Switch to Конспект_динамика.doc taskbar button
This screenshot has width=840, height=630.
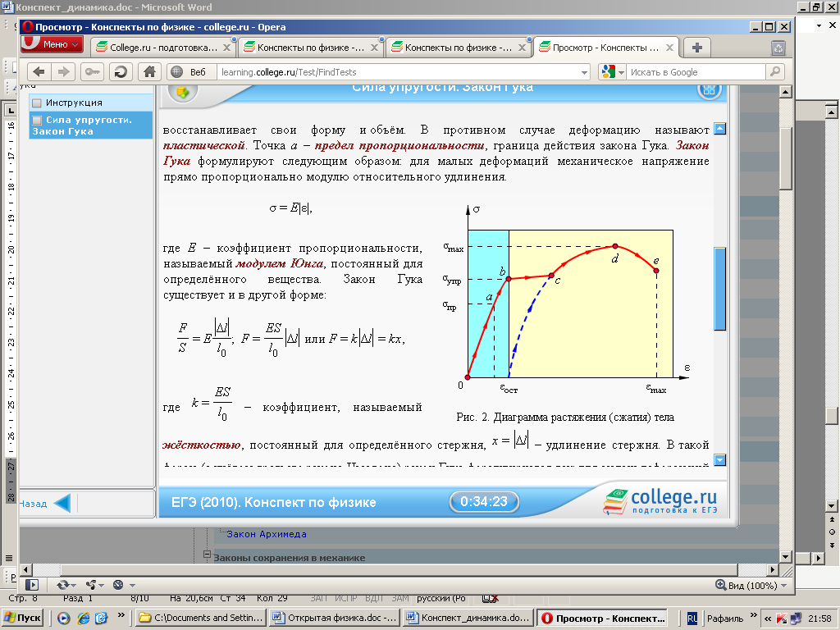pos(468,619)
